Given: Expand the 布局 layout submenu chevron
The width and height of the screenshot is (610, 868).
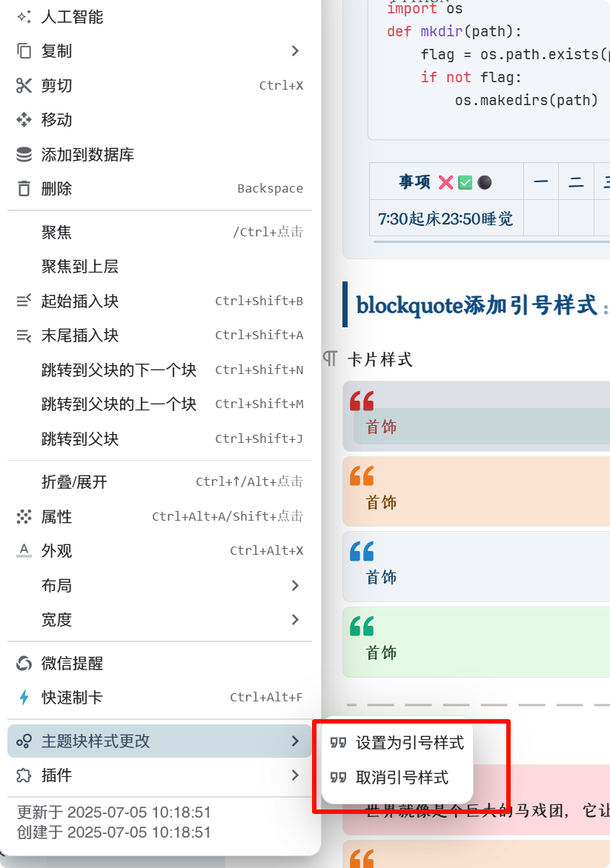Looking at the screenshot, I should click(x=295, y=586).
